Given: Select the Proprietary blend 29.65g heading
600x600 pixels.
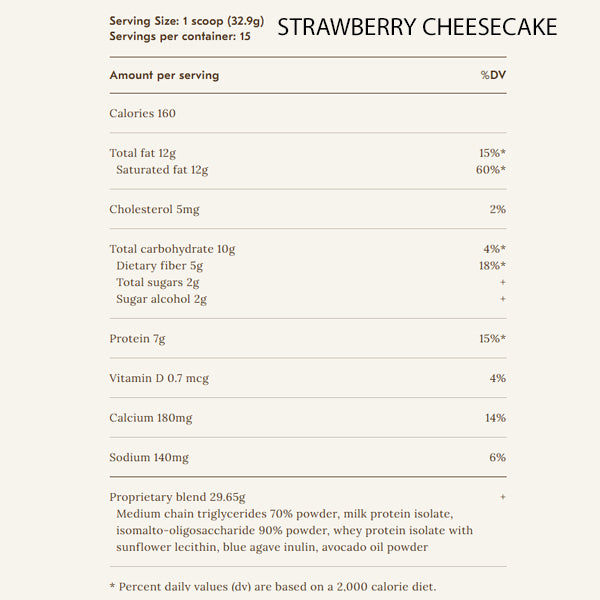Looking at the screenshot, I should [177, 497].
